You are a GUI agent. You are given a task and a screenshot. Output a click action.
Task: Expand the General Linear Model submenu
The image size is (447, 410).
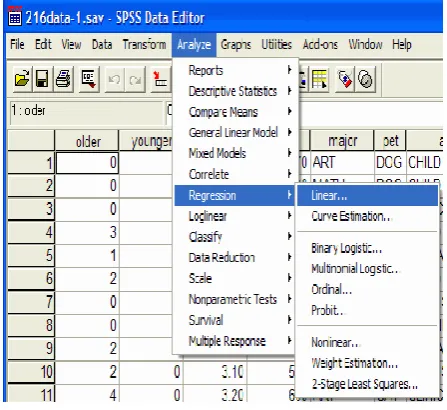234,133
